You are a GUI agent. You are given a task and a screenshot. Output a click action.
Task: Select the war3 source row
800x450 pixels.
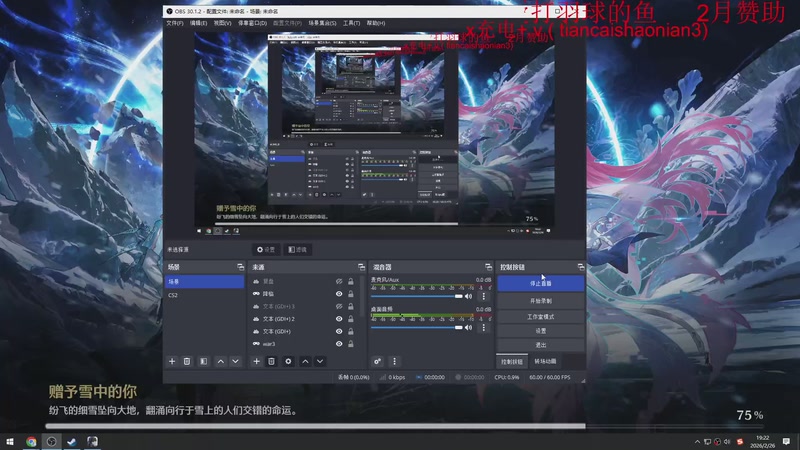[x=304, y=344]
